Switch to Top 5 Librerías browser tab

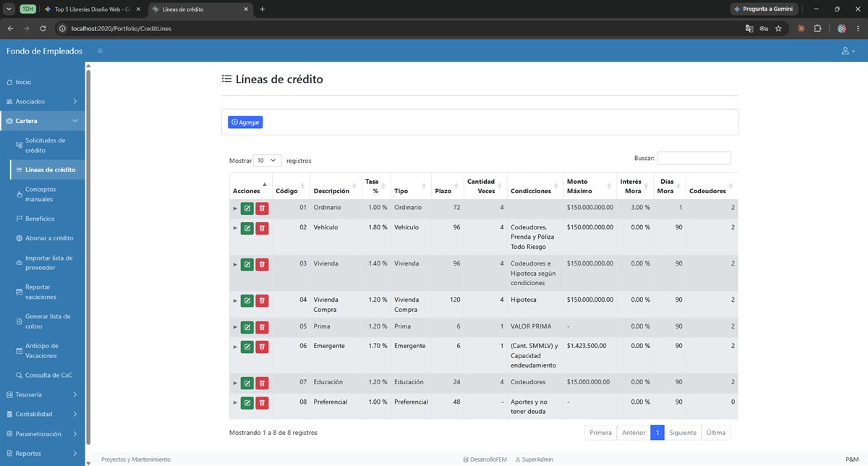(92, 9)
